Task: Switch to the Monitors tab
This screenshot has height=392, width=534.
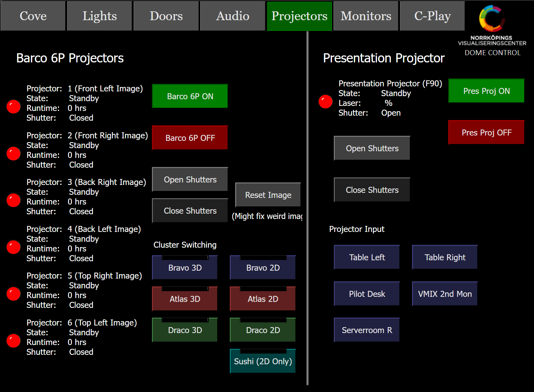Action: 366,16
